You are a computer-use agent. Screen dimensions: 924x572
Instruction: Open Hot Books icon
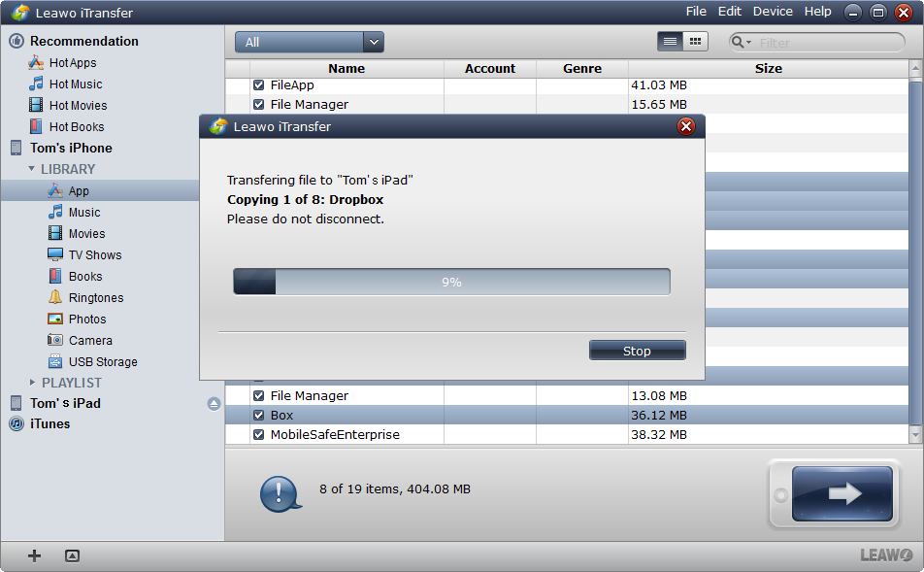[x=36, y=126]
